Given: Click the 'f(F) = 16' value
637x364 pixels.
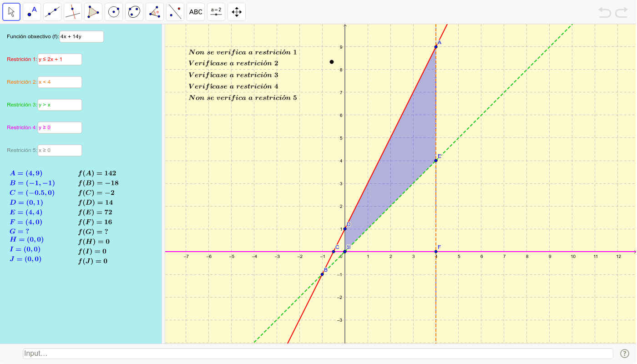Looking at the screenshot, I should pyautogui.click(x=95, y=222).
